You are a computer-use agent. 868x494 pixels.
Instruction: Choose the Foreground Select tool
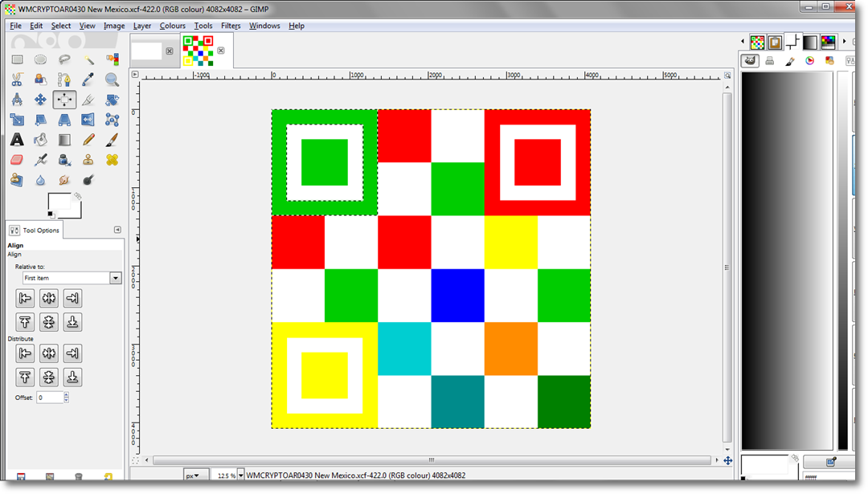(x=40, y=80)
